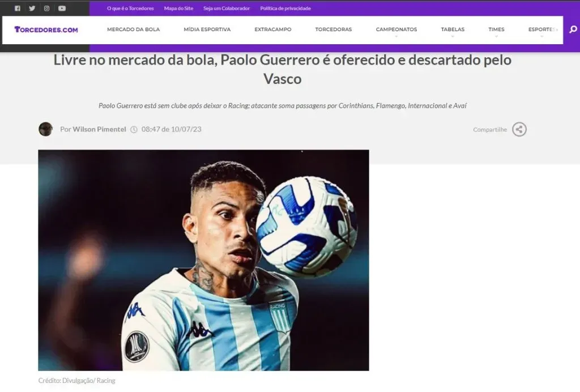This screenshot has height=392, width=580.
Task: Open 'O que é o Torcedores' link
Action: tap(130, 8)
